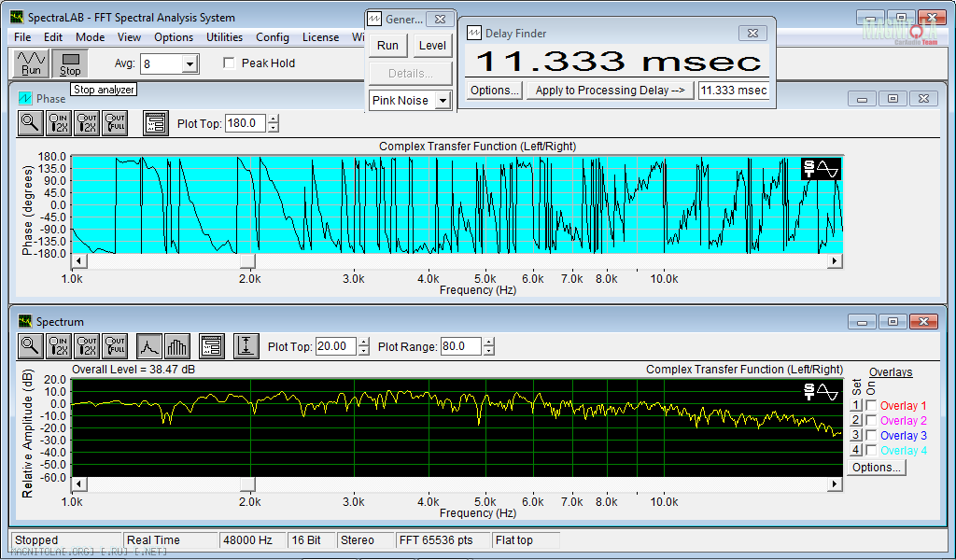Turn on the Overlay 2 checkbox
This screenshot has width=956, height=560.
point(871,420)
